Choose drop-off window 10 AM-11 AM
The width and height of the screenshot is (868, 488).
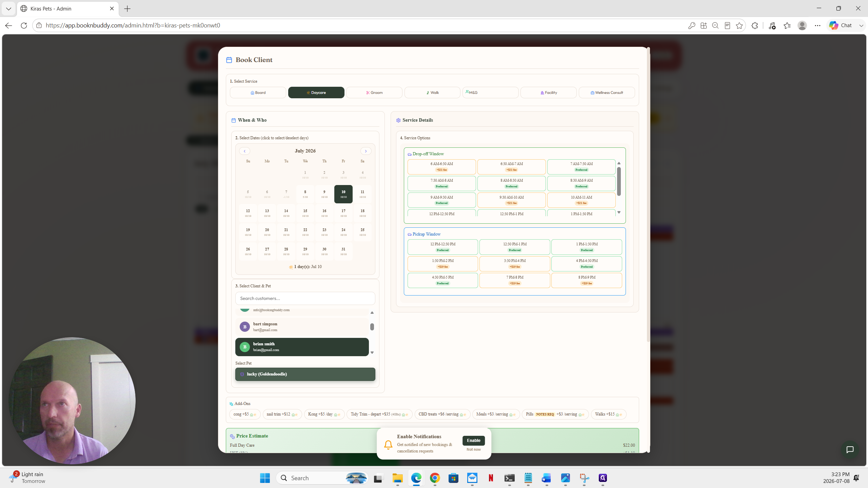coord(581,200)
